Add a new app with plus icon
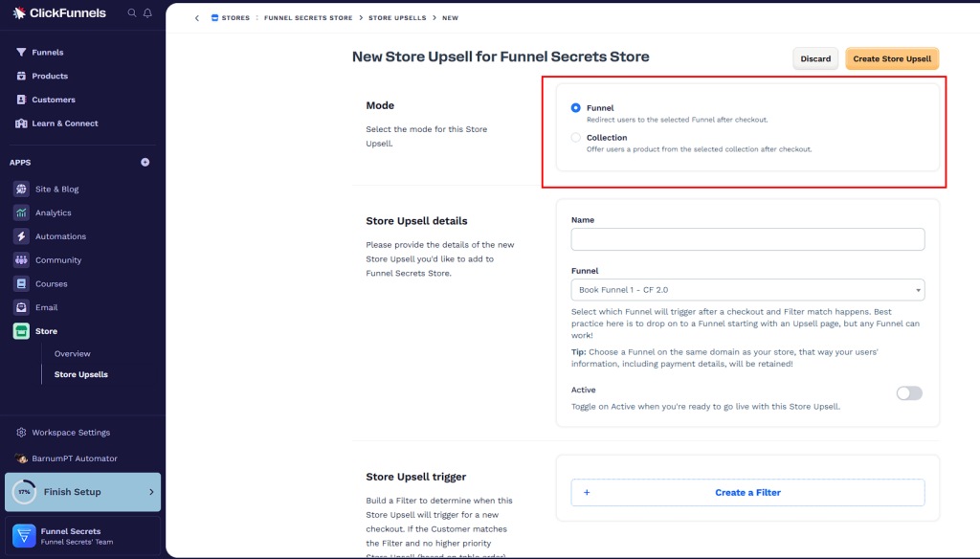980x559 pixels. (x=145, y=162)
